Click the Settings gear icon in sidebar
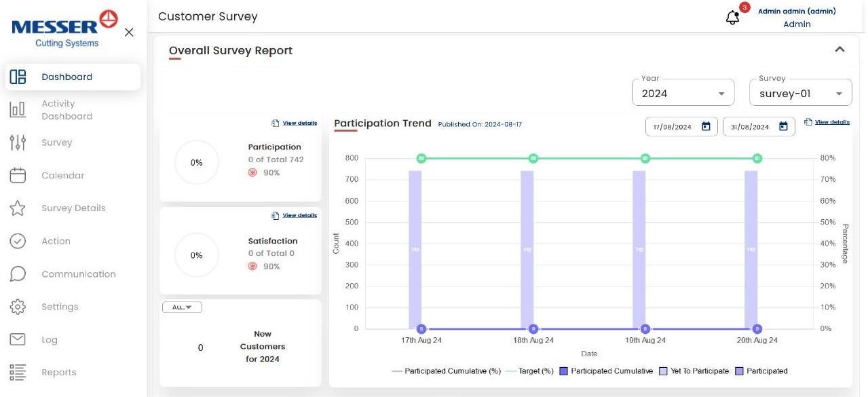The height and width of the screenshot is (397, 868). (x=18, y=307)
